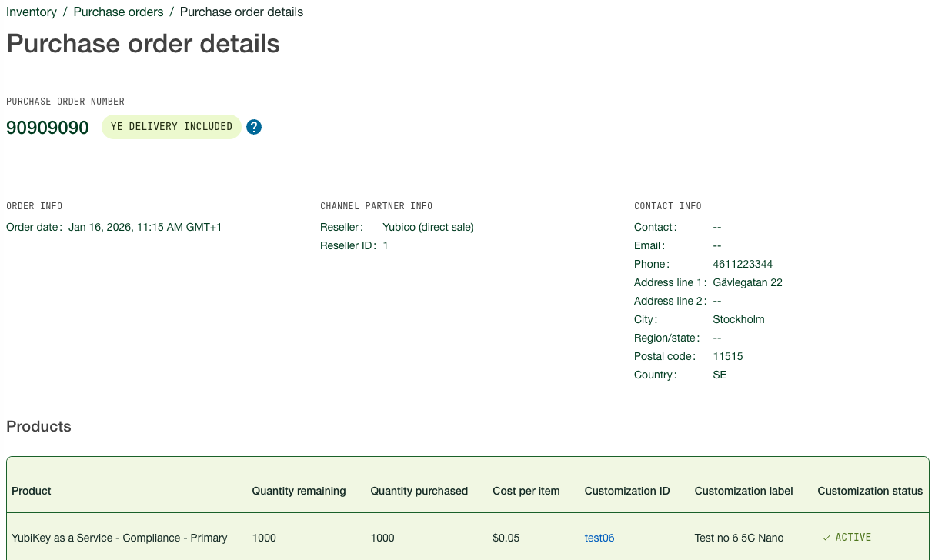The width and height of the screenshot is (935, 560).
Task: Click the Customization status column header
Action: coord(870,491)
